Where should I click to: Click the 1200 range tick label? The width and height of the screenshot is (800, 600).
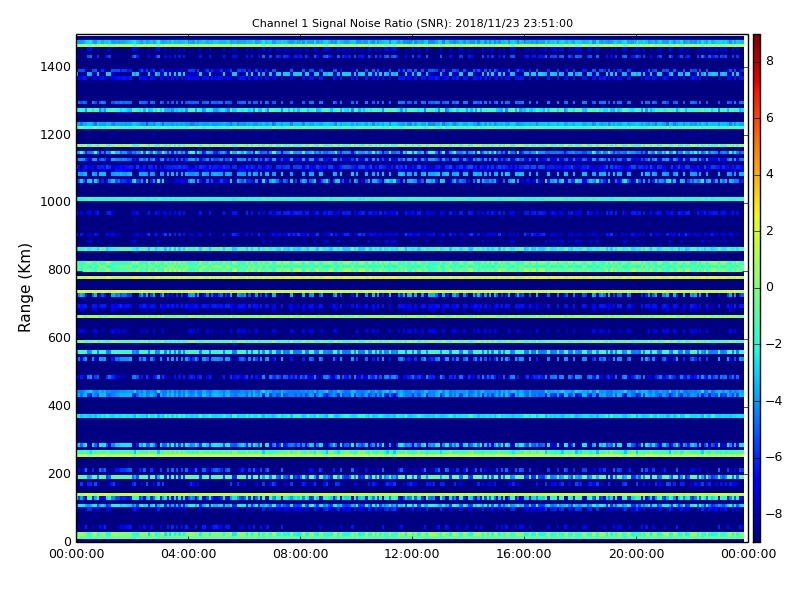(x=56, y=135)
